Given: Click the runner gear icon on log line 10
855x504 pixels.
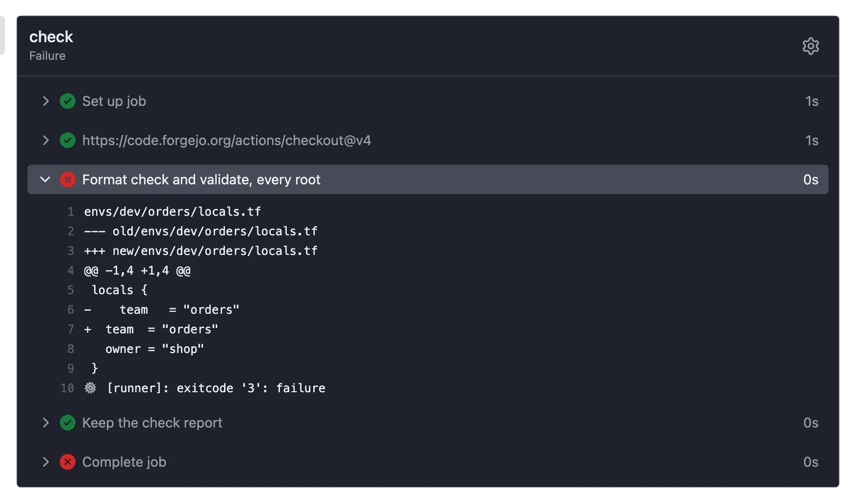Looking at the screenshot, I should tap(90, 388).
